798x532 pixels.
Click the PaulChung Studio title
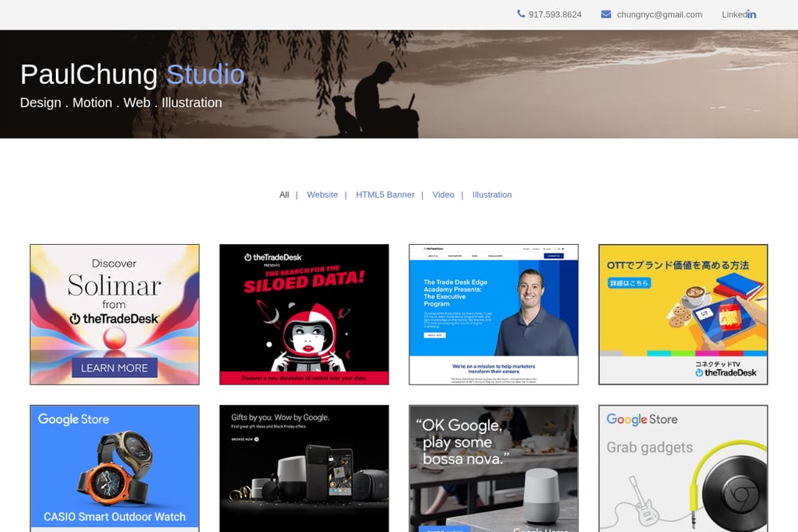132,74
